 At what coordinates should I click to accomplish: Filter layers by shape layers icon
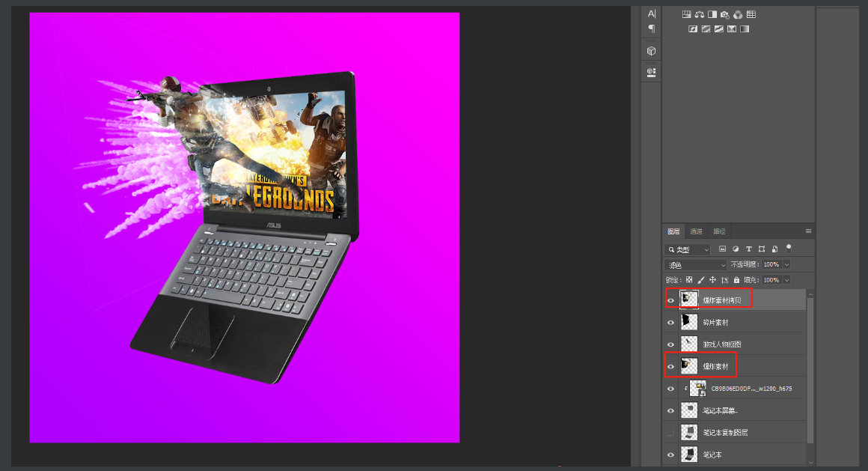pos(762,249)
